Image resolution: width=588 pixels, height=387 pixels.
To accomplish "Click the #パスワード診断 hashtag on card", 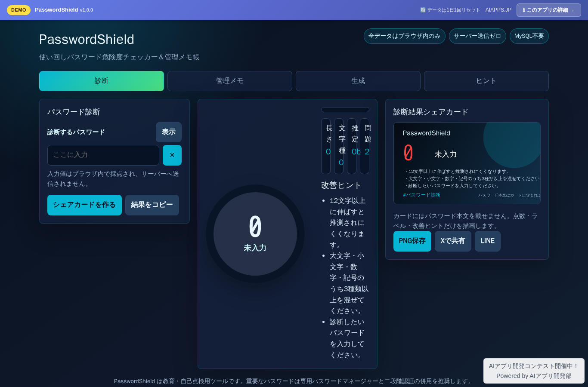I will [422, 195].
